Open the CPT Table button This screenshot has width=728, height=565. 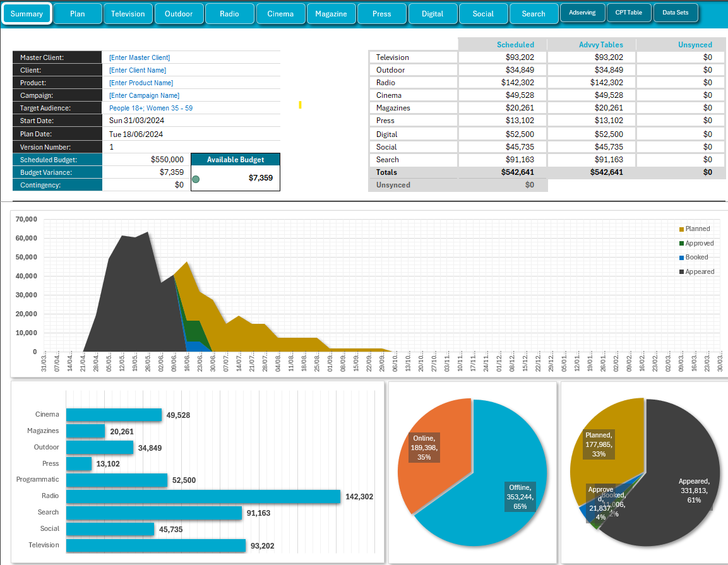pos(628,13)
